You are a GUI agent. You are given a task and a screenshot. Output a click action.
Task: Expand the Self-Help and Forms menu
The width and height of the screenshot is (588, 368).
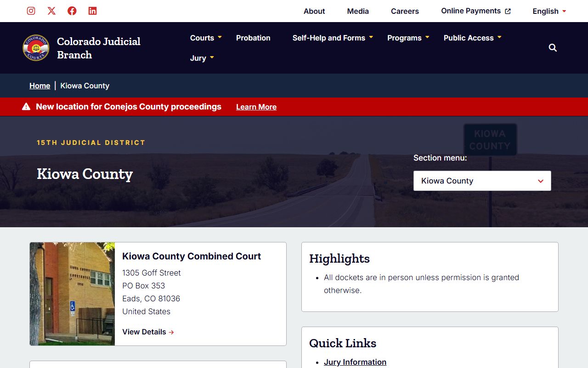333,38
